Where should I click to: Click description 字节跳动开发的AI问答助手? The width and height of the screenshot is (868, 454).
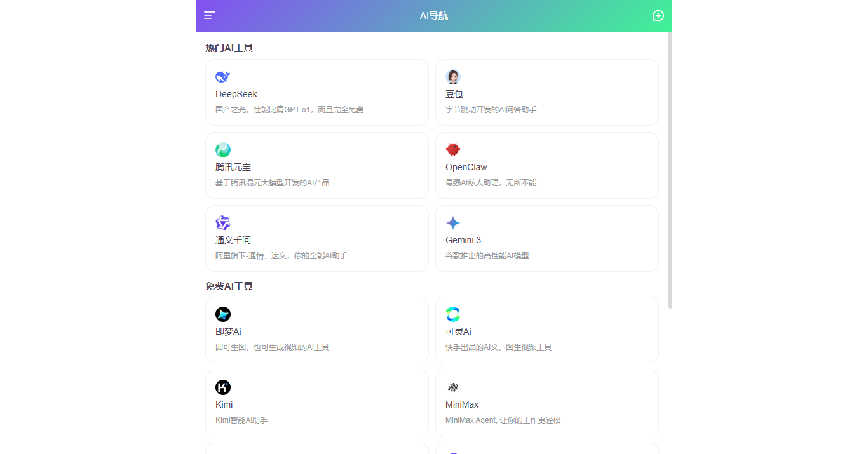click(x=491, y=110)
